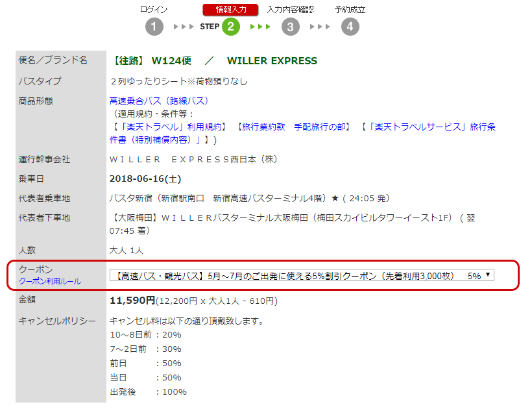Open the 高速乗合バス（路線バス） link

pyautogui.click(x=159, y=101)
